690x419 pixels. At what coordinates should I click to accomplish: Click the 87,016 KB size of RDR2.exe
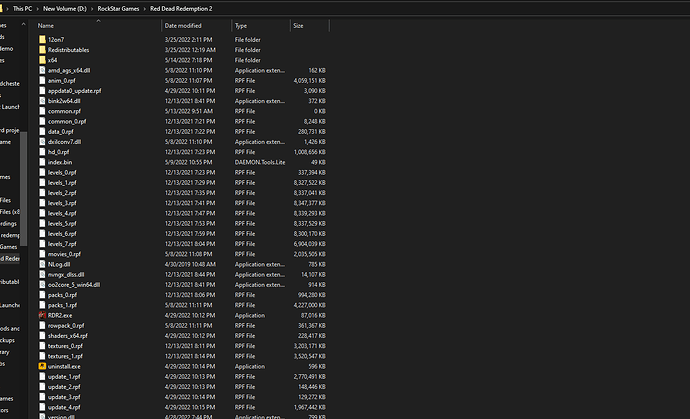click(313, 315)
